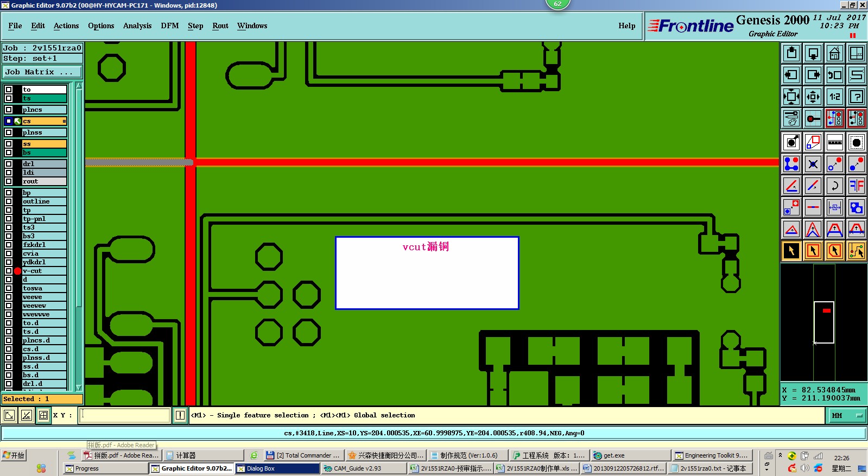Click the zoom 1:2 icon
The height and width of the screenshot is (476, 868).
tap(834, 97)
